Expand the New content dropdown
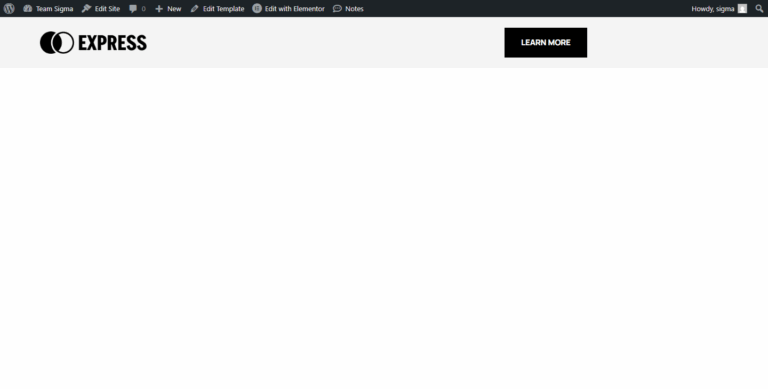Screen dimensions: 768x390 (x=168, y=8)
